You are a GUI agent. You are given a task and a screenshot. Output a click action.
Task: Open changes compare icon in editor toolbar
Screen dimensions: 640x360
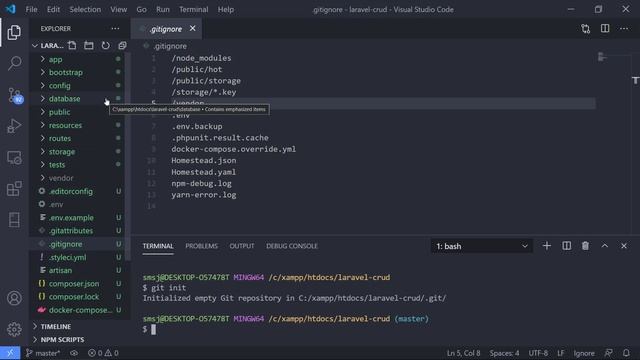tap(586, 29)
